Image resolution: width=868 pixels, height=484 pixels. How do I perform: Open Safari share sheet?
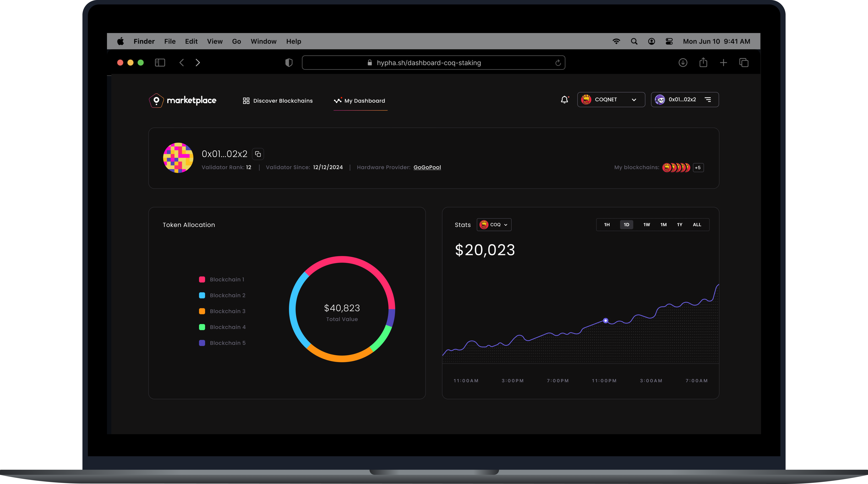click(703, 62)
